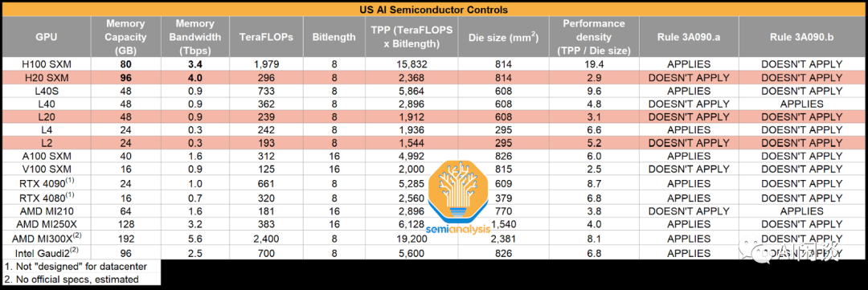Select the highlighted H20 SXM cell

(x=46, y=77)
